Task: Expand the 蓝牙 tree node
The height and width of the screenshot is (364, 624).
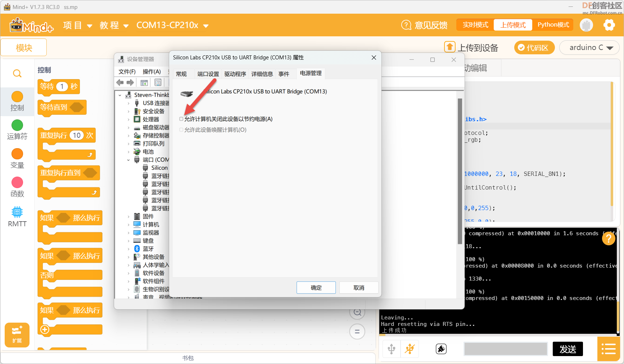Action: click(x=128, y=249)
